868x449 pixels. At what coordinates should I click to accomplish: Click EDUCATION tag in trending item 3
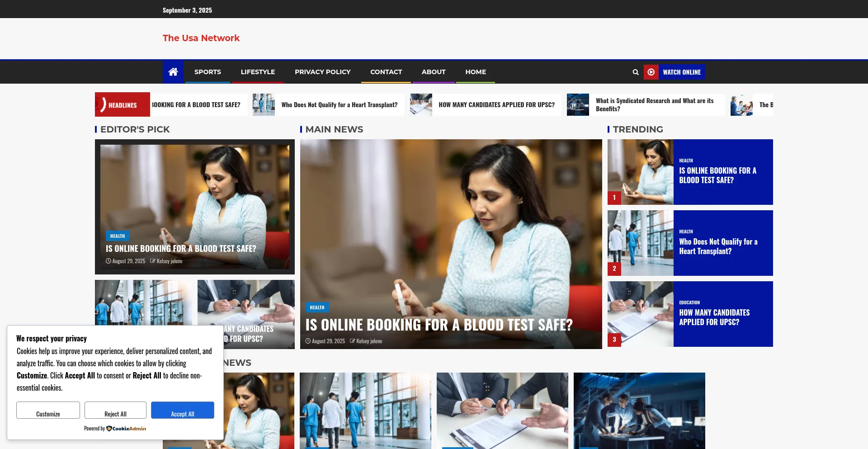point(689,302)
